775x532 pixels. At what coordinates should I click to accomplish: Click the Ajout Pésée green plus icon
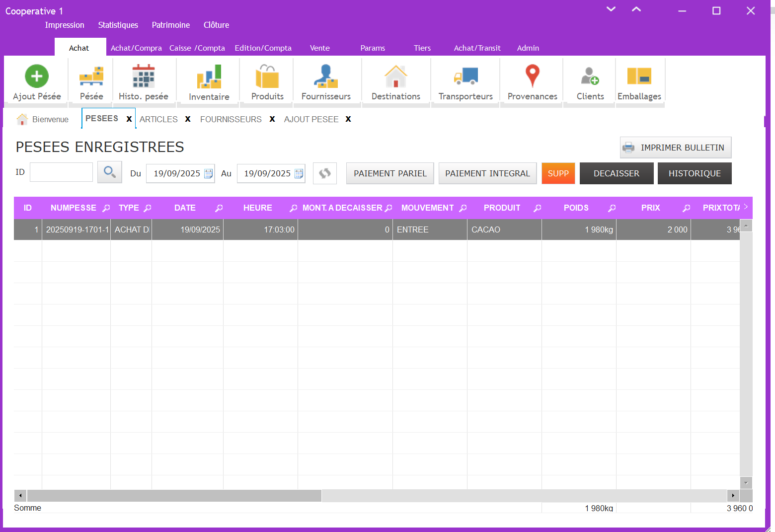(37, 76)
